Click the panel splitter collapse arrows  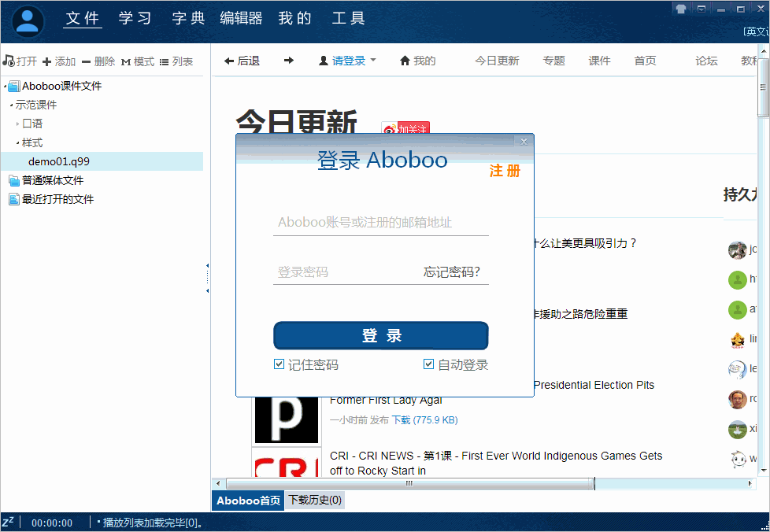coord(207,279)
